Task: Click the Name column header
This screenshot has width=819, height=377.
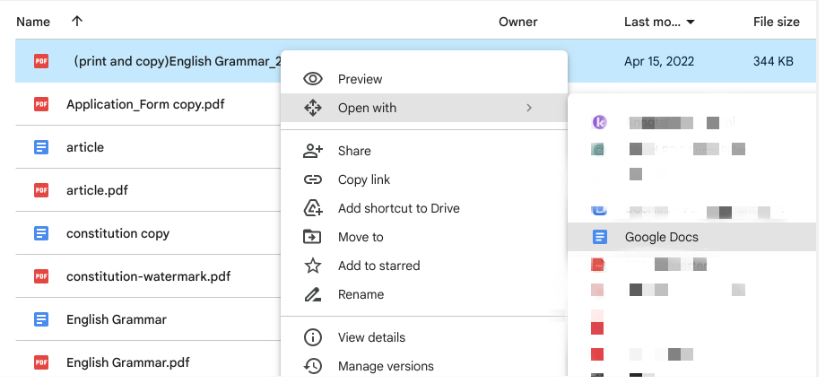Action: pos(33,22)
